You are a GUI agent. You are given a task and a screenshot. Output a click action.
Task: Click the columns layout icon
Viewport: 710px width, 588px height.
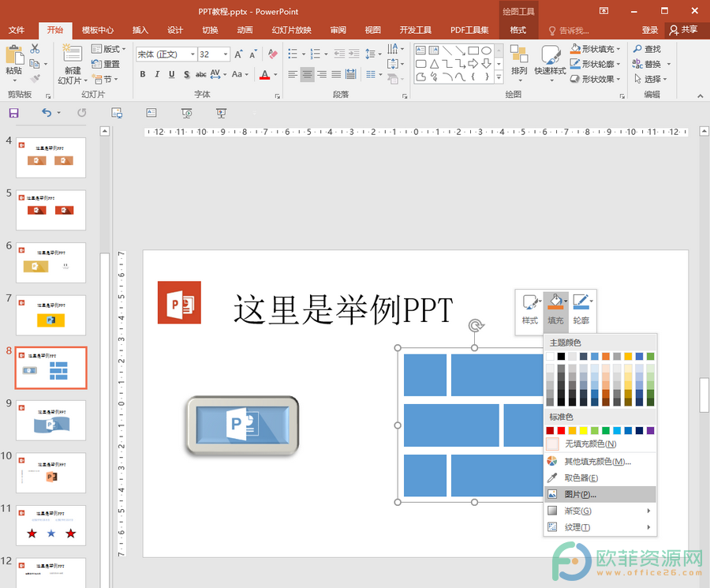371,74
